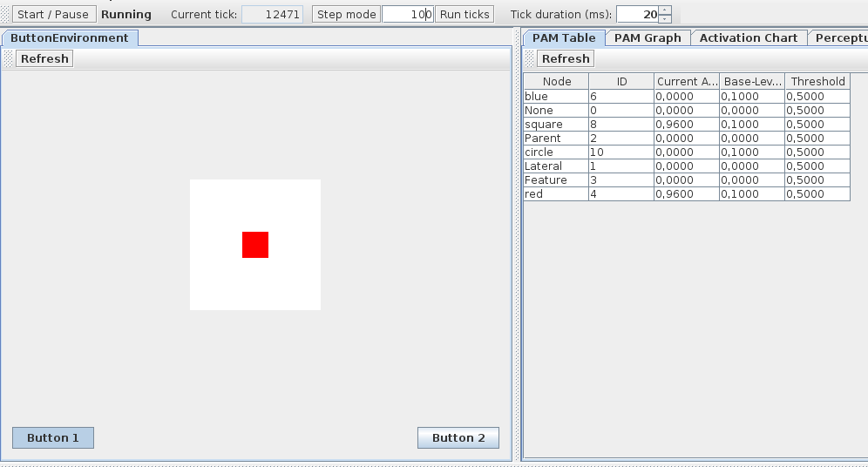This screenshot has height=467, width=868.
Task: Switch to the PAM Graph tab
Action: (648, 37)
